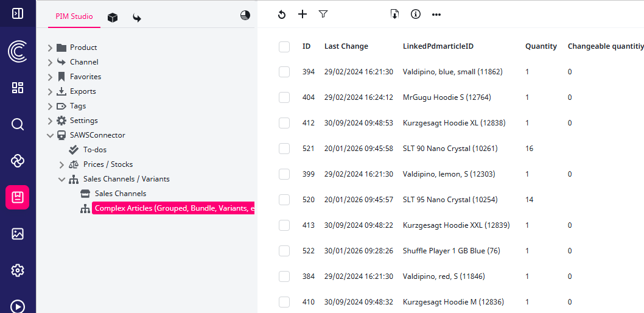Screen dimensions: 644x313
Task: Expand the Prices / Stocks node
Action: pyautogui.click(x=61, y=164)
